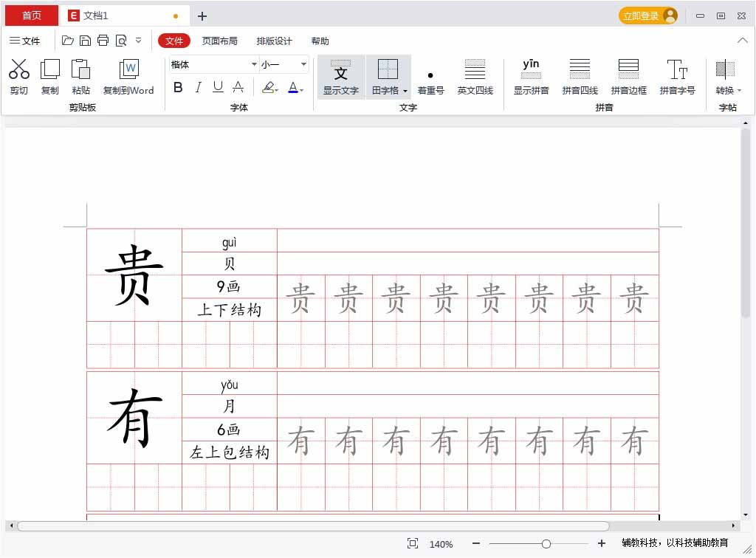Click the Pinyin font size (拼音字号) icon
The width and height of the screenshot is (756, 558).
(677, 69)
